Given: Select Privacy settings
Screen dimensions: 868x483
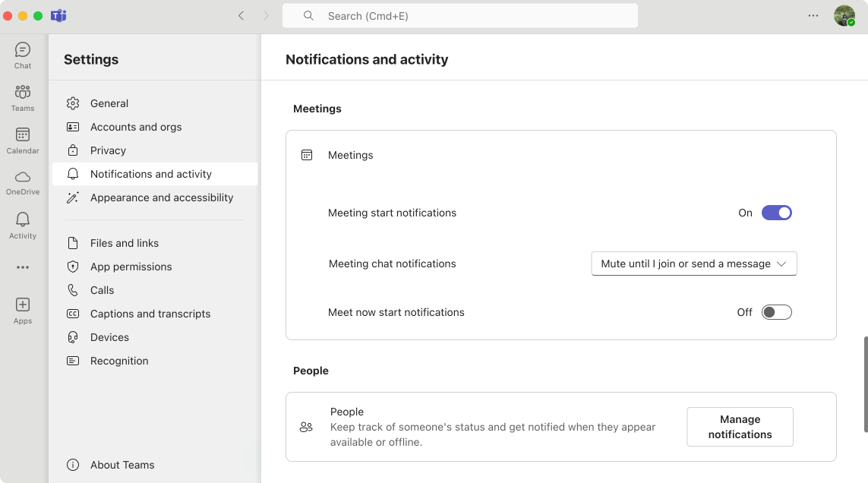Looking at the screenshot, I should pyautogui.click(x=155, y=150).
